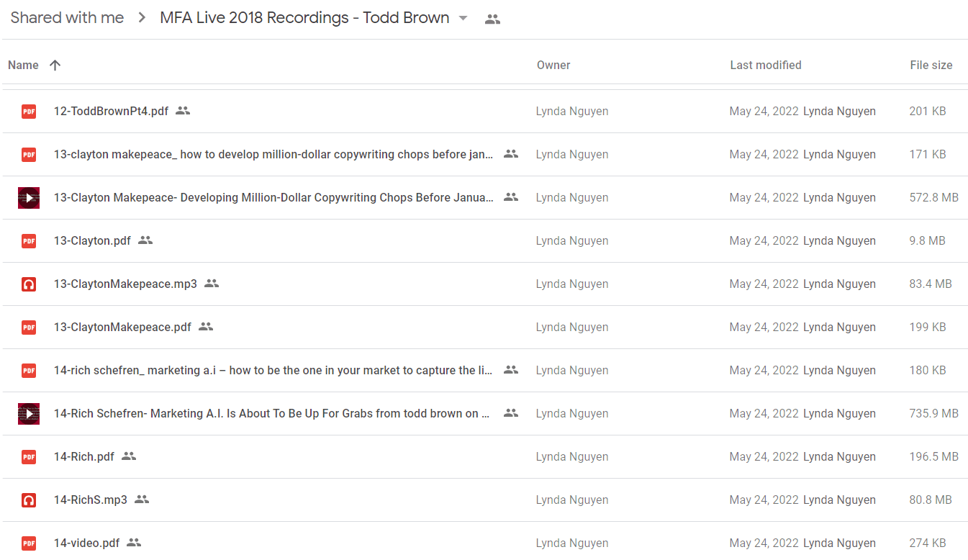Click the shared people icon beside 13-ClaytonMakepeace.mp3

click(212, 284)
